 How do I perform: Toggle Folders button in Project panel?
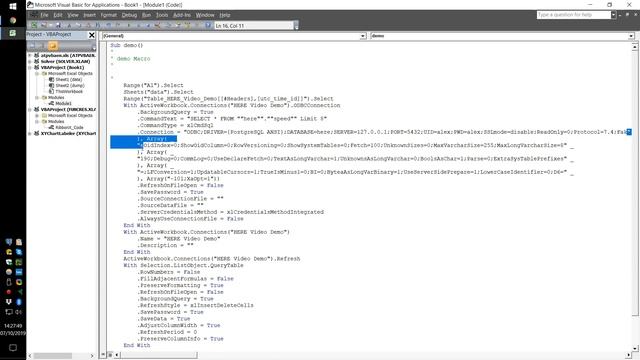(x=53, y=45)
